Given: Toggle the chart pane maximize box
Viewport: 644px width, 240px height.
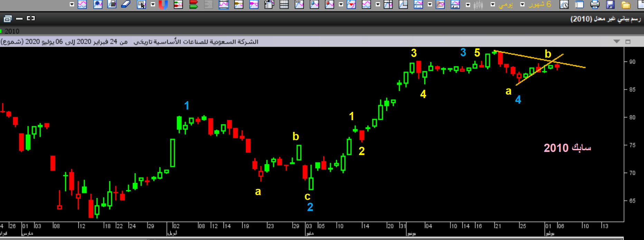Looking at the screenshot, I should (x=628, y=42).
